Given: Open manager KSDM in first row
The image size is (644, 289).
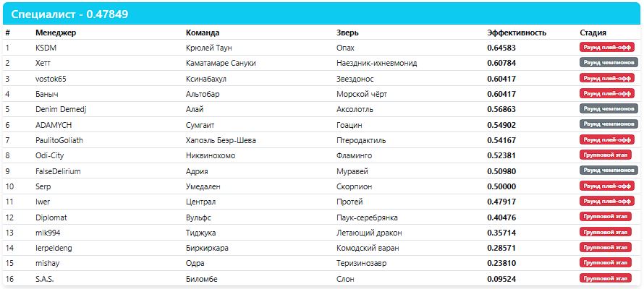Looking at the screenshot, I should [x=46, y=48].
